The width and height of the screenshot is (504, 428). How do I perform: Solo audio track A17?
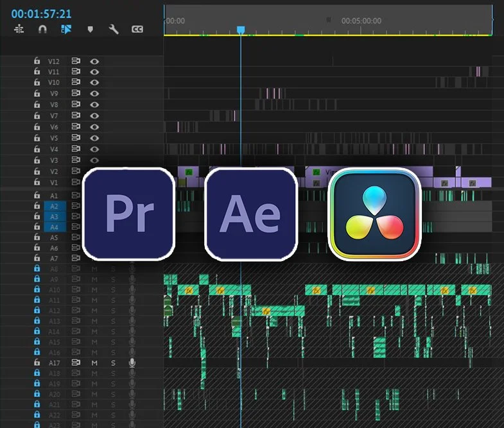[x=113, y=363]
